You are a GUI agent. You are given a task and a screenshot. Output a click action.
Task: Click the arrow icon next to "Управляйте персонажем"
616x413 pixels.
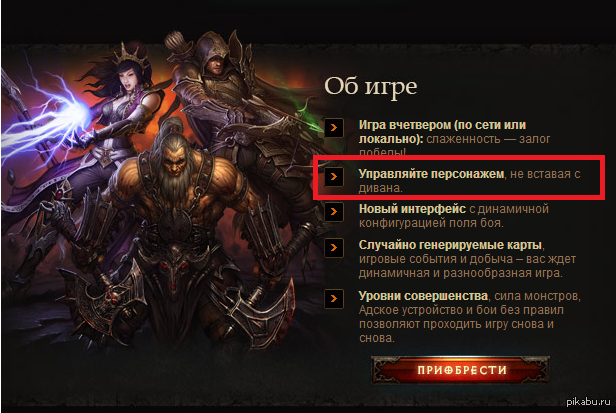334,177
